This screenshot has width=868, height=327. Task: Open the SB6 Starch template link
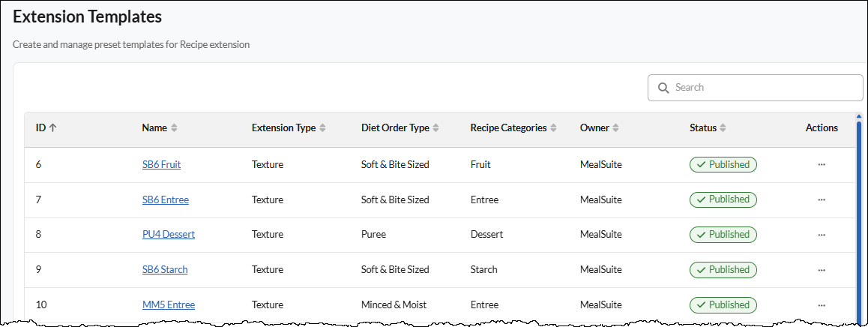pyautogui.click(x=165, y=270)
